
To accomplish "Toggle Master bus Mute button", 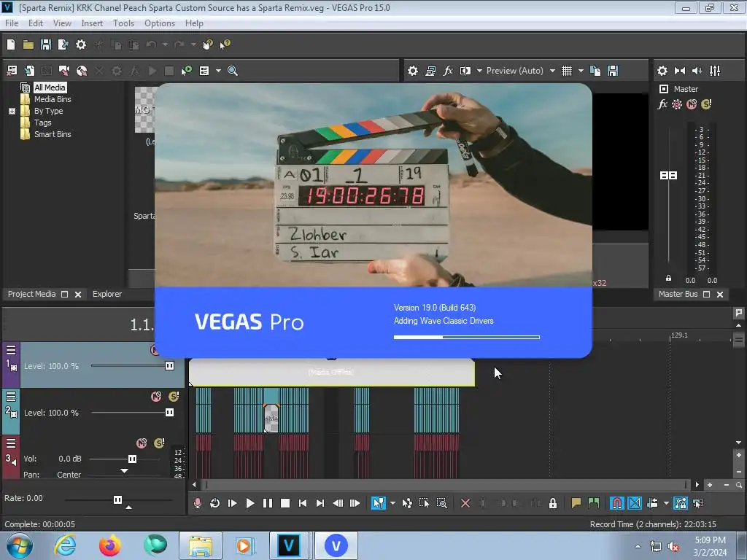I will click(x=692, y=104).
